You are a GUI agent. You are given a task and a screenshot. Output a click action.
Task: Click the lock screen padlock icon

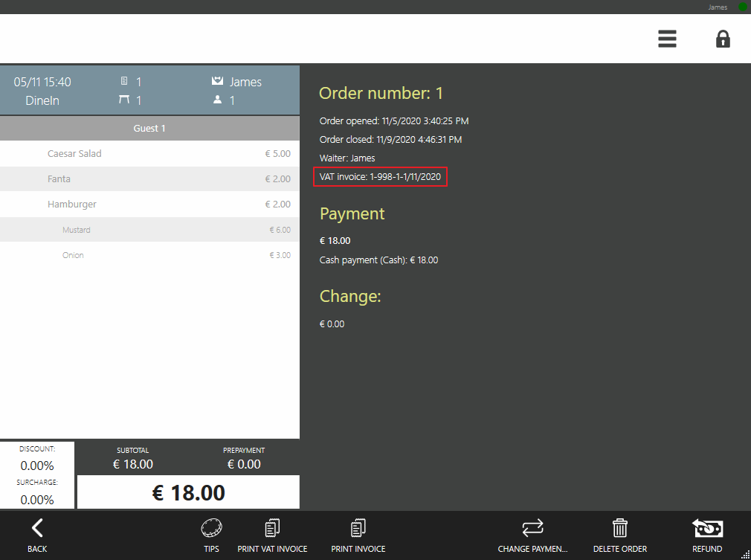(723, 39)
